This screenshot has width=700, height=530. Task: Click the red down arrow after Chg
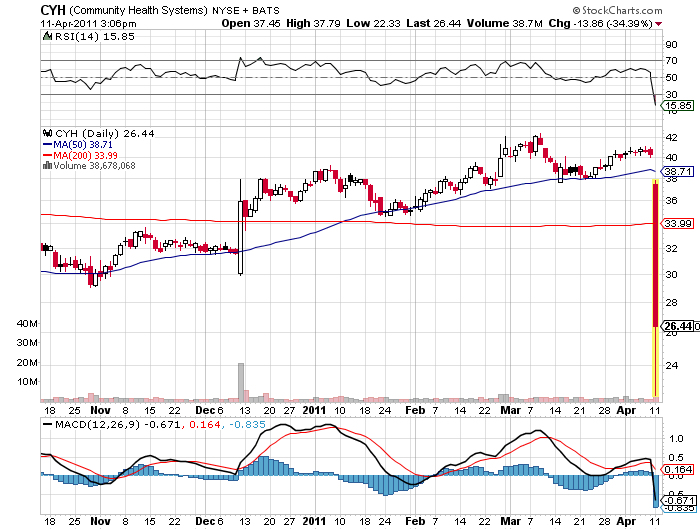tap(658, 24)
